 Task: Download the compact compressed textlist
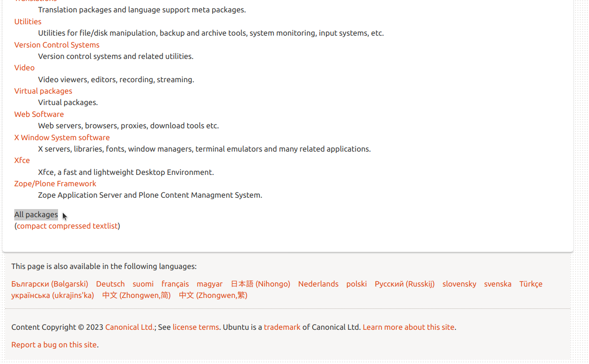pyautogui.click(x=67, y=226)
